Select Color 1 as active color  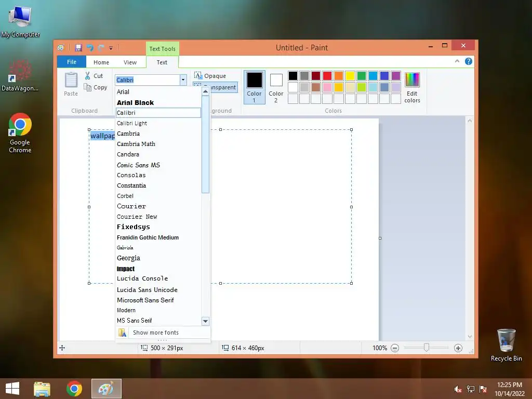point(254,87)
